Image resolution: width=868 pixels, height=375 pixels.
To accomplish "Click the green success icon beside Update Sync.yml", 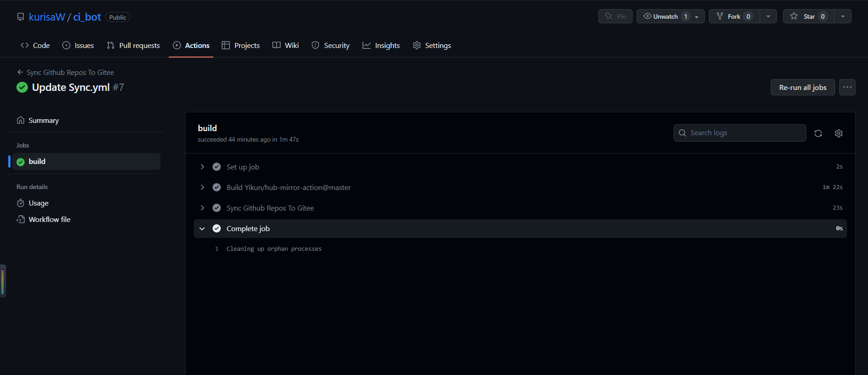I will 22,87.
